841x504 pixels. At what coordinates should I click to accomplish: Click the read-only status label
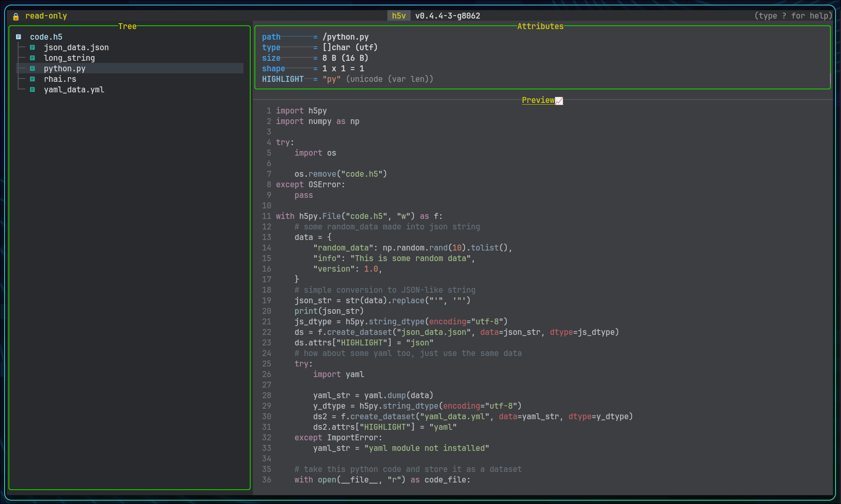tap(46, 16)
